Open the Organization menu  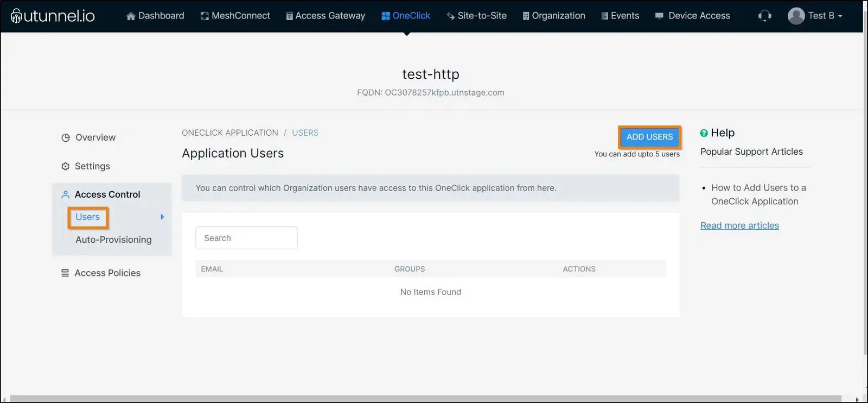coord(553,16)
